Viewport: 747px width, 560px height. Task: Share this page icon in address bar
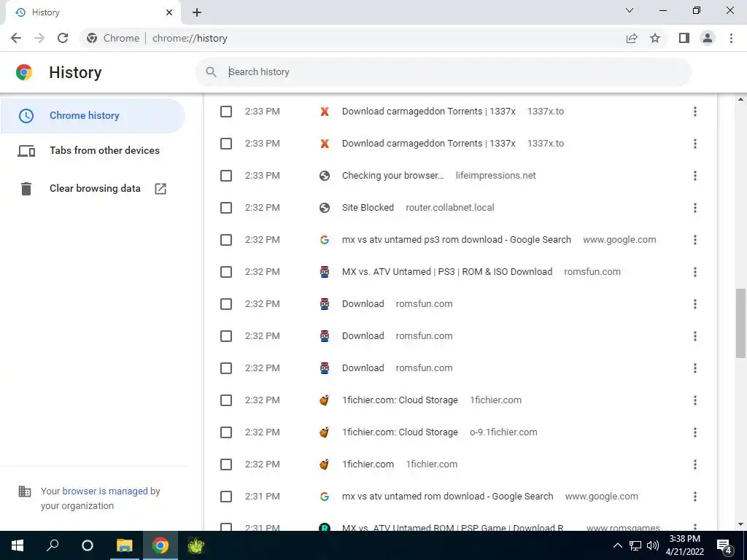pos(632,38)
